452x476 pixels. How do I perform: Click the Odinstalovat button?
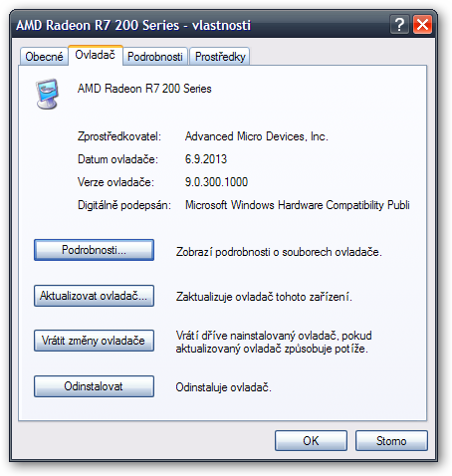pos(94,386)
